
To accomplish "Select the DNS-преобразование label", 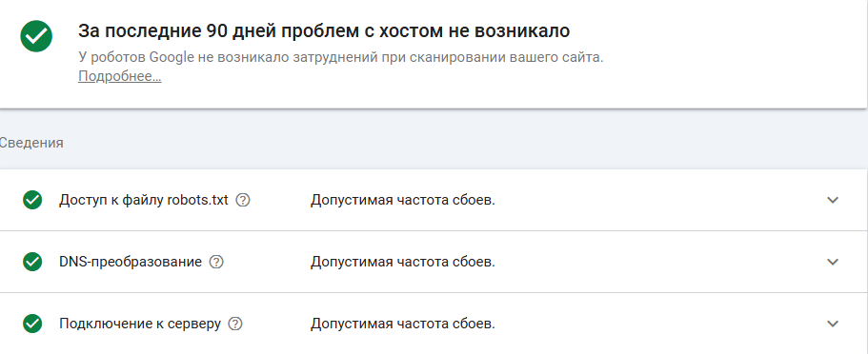I will (x=131, y=262).
